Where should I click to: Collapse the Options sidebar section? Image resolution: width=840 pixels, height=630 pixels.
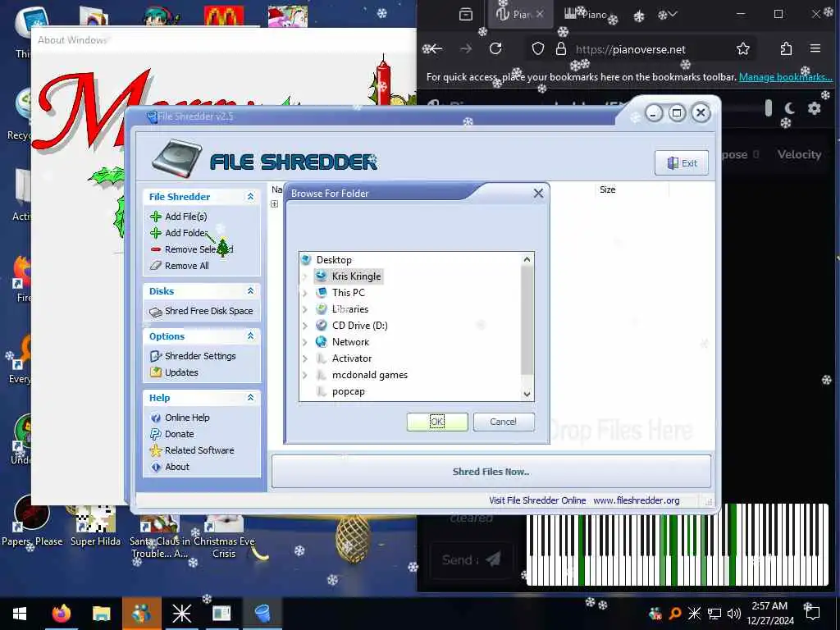point(250,336)
